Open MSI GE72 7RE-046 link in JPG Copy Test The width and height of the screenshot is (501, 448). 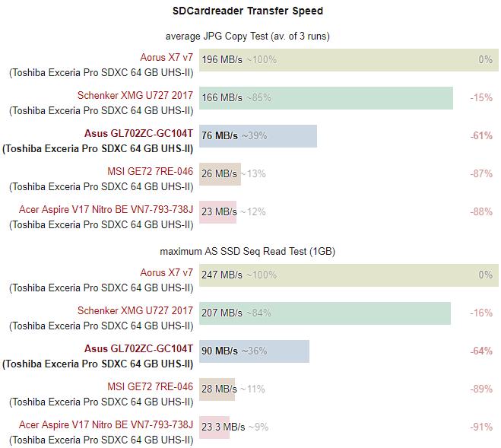151,171
